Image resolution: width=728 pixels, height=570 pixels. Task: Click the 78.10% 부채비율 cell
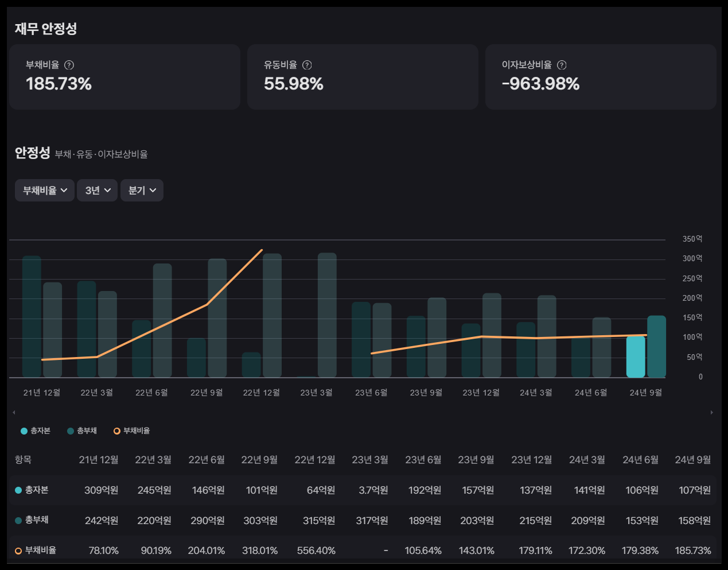[104, 550]
